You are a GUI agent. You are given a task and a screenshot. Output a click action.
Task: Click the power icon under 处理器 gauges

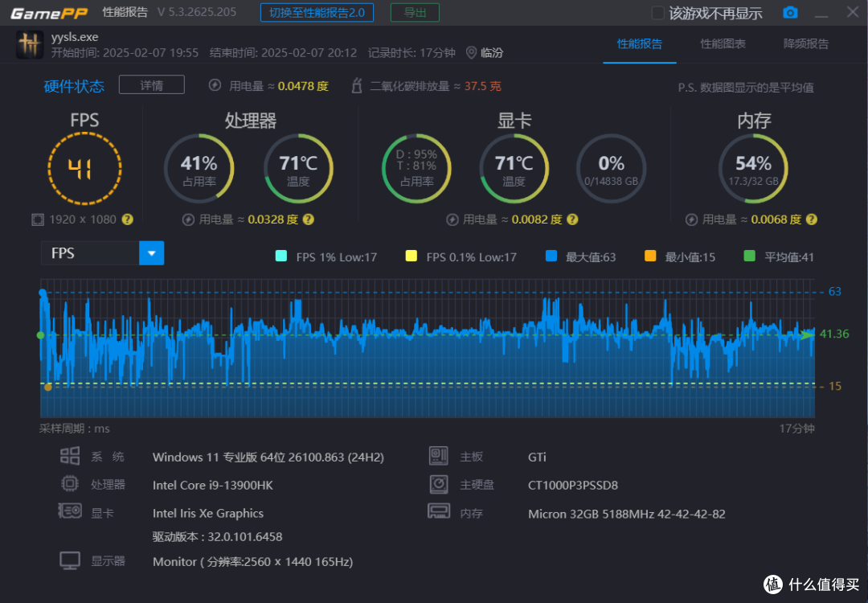point(188,219)
